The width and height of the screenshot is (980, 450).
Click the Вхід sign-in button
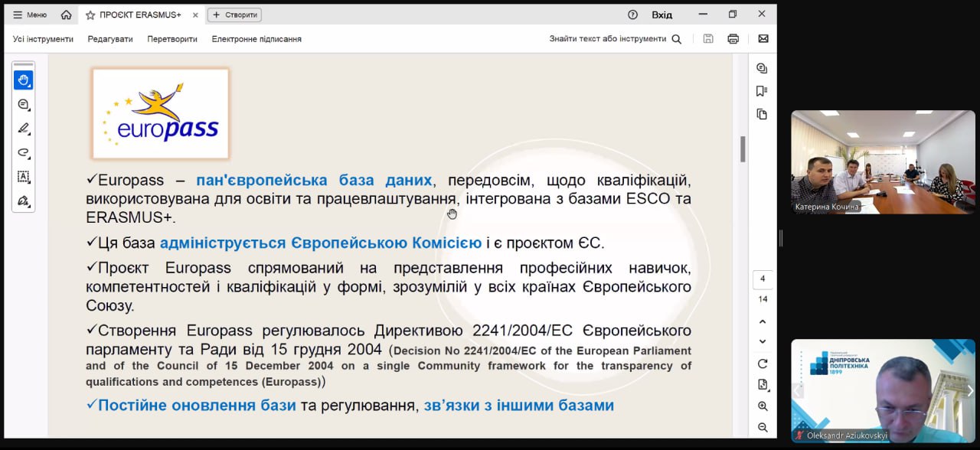pos(661,15)
